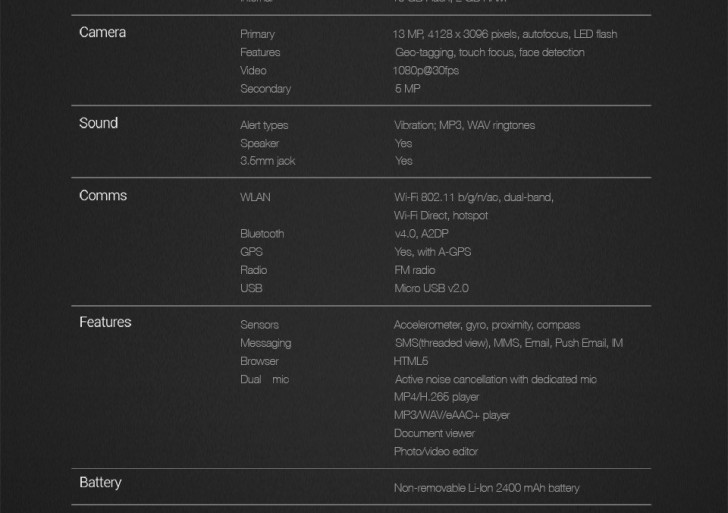Select the FM radio value
728x513 pixels.
click(x=415, y=270)
